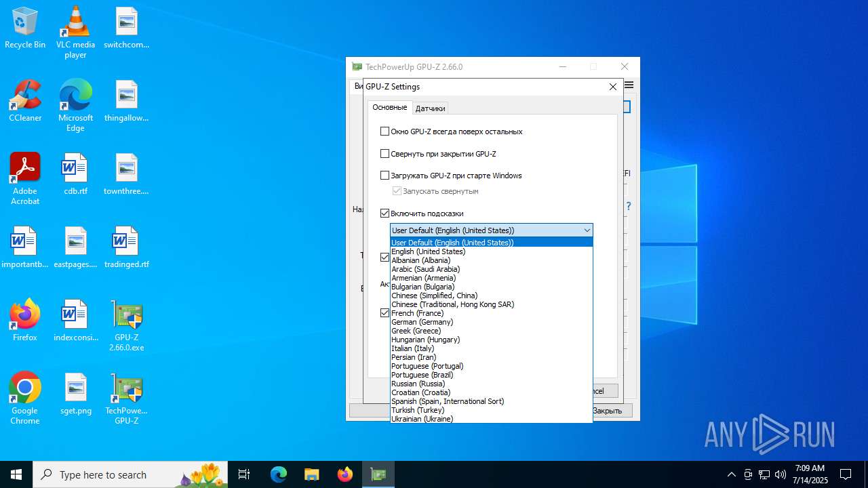Choose 'Greek (Greece)' language
Screen dimensions: 868x488
[x=492, y=331]
